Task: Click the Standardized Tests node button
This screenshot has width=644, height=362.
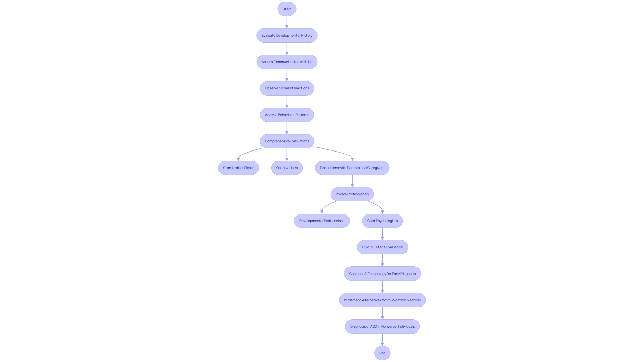Action: (238, 167)
